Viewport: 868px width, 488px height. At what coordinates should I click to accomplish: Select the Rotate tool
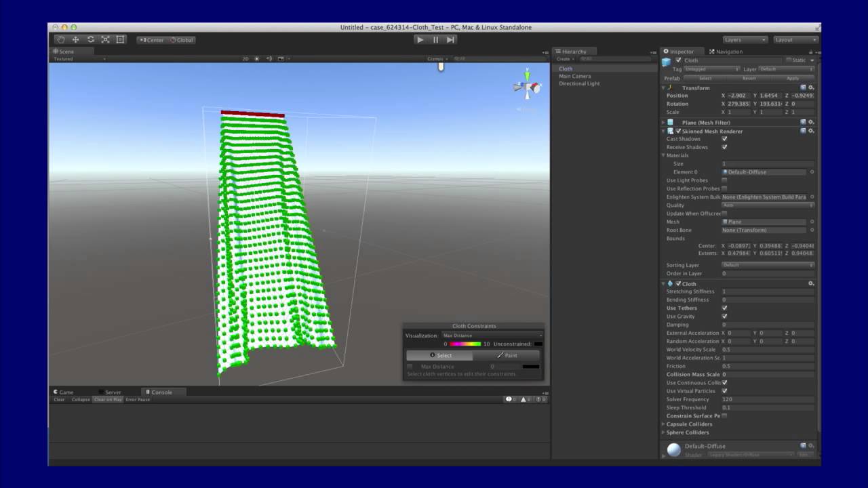90,40
